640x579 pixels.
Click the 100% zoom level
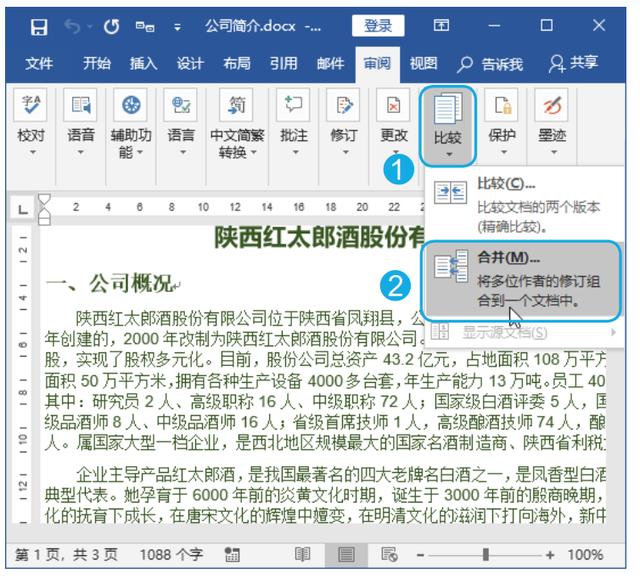(x=585, y=555)
